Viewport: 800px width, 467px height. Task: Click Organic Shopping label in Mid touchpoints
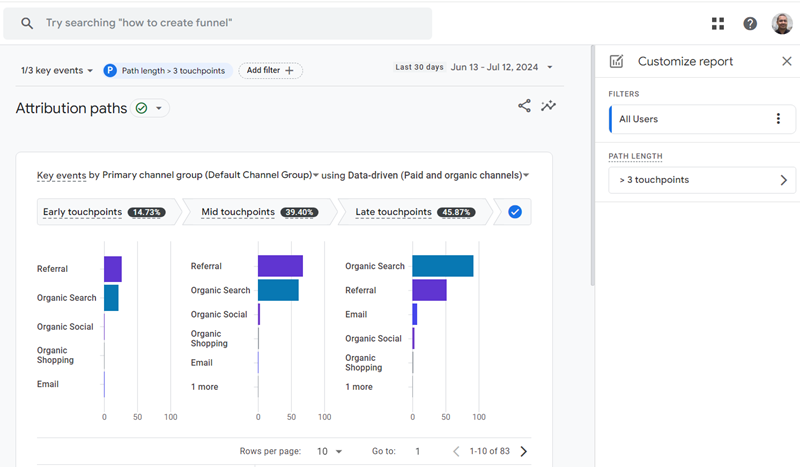point(209,338)
